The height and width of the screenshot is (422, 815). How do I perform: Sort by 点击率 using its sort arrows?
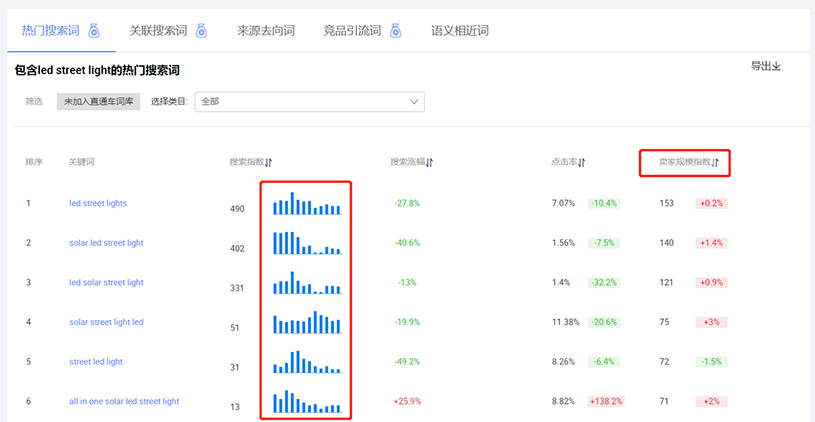coord(582,162)
